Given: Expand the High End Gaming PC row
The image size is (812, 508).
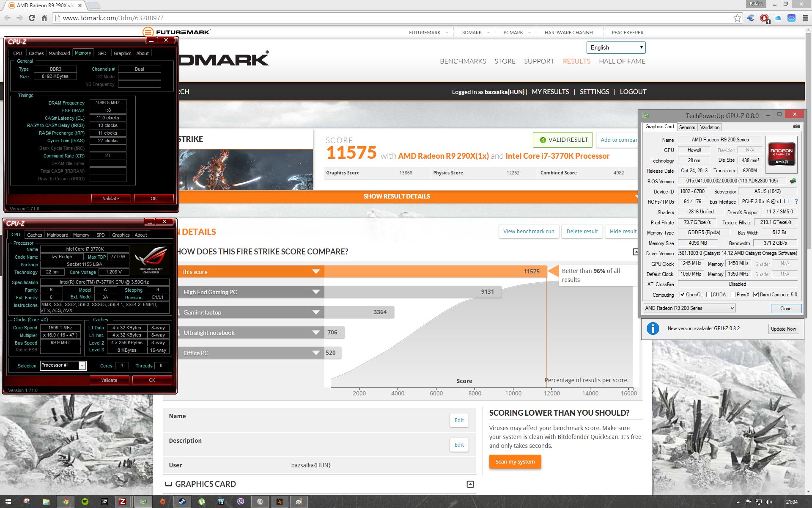Looking at the screenshot, I should 316,292.
